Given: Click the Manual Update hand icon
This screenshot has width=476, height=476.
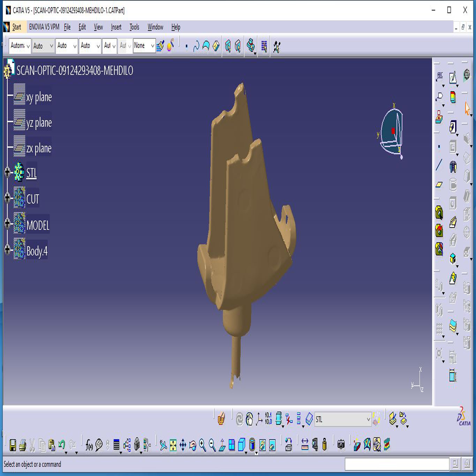Looking at the screenshot, I should click(x=249, y=419).
